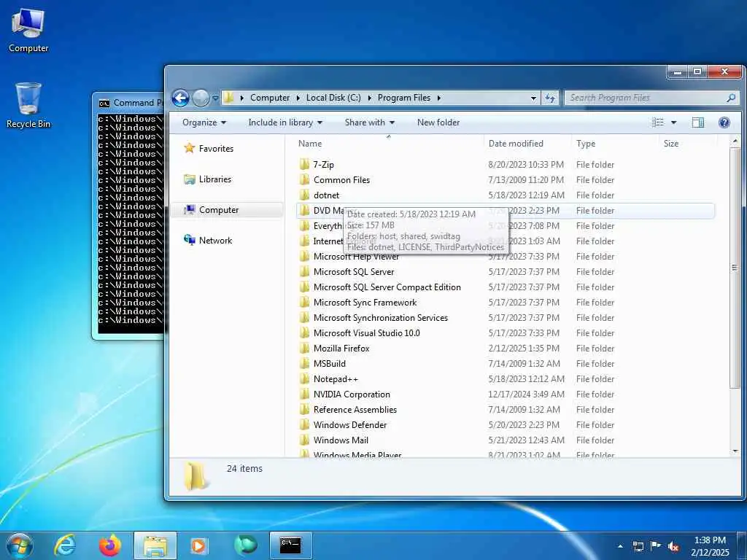Screen dimensions: 747x560
Task: Click the file list vertical scrollbar thumb
Action: [735, 268]
